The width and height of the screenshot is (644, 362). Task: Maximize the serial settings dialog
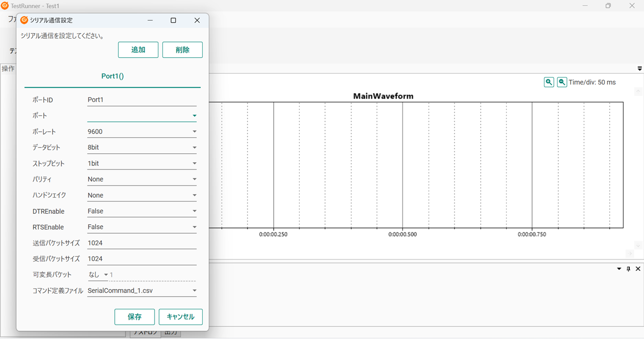(x=173, y=20)
